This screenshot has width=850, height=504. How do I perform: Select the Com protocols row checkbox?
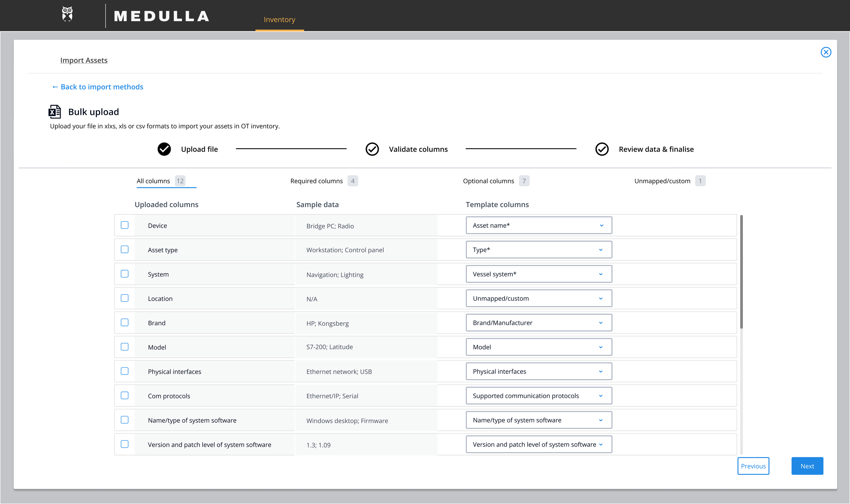pos(125,395)
